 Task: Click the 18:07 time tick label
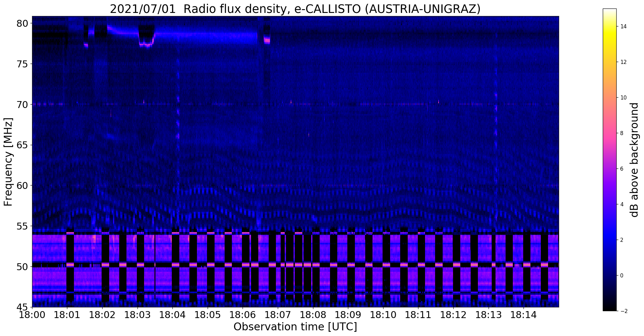278,315
